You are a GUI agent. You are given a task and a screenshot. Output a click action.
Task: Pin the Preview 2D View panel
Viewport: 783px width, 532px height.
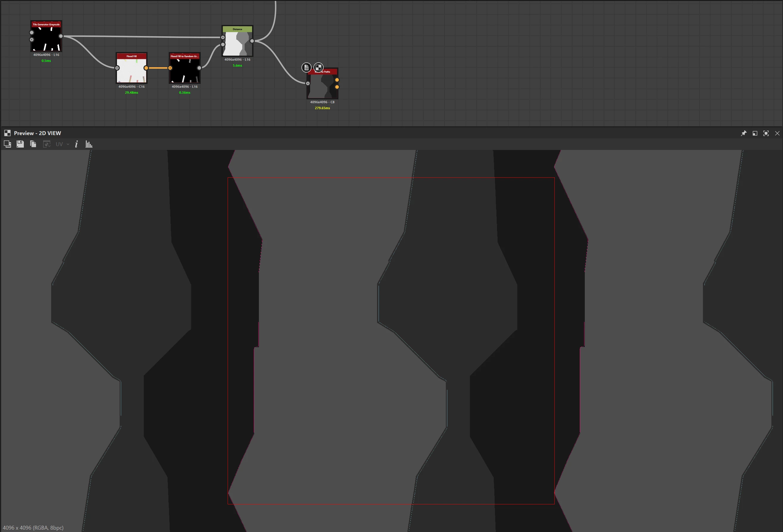point(744,133)
